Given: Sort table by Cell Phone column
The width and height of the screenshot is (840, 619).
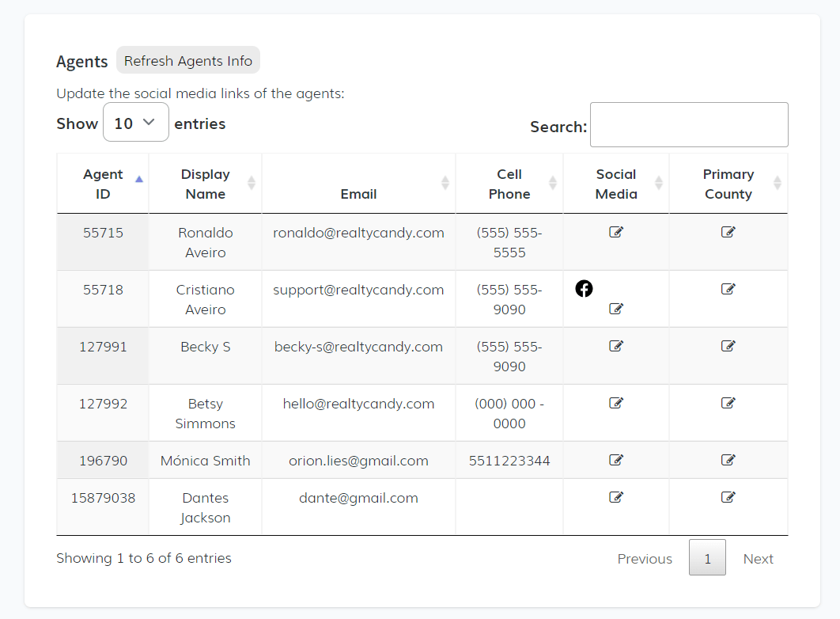Looking at the screenshot, I should click(x=509, y=184).
